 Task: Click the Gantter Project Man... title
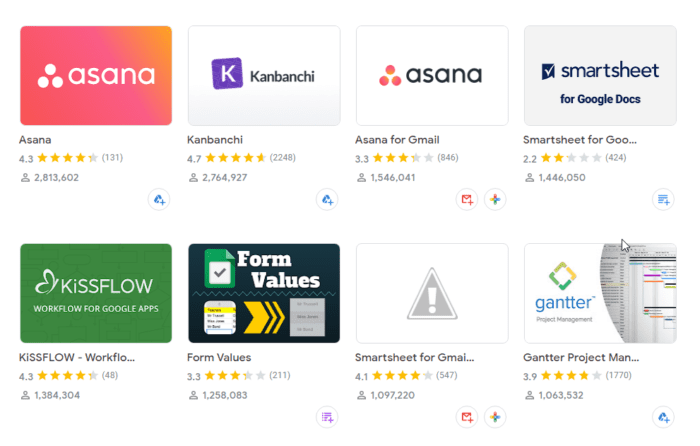point(581,358)
